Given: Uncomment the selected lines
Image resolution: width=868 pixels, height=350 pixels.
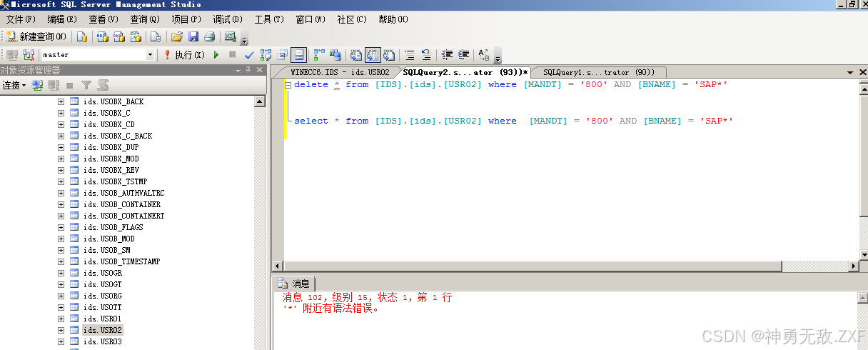Looking at the screenshot, I should point(426,54).
